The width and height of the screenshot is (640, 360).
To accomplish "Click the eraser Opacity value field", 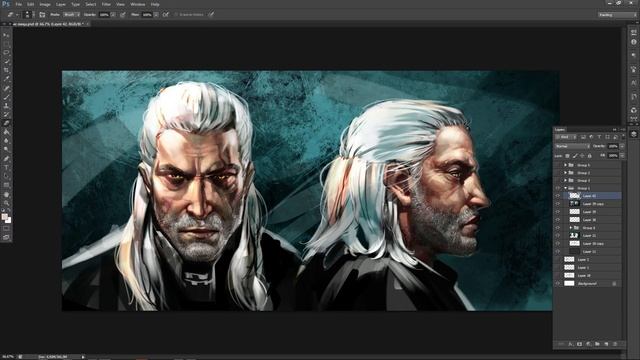I will coord(104,14).
